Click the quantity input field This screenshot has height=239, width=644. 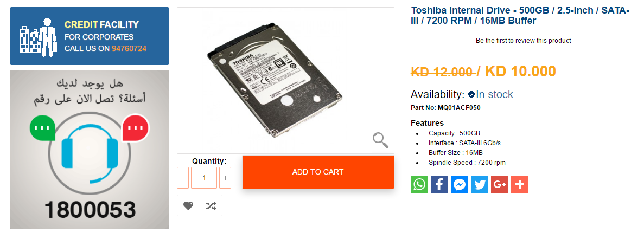(204, 178)
